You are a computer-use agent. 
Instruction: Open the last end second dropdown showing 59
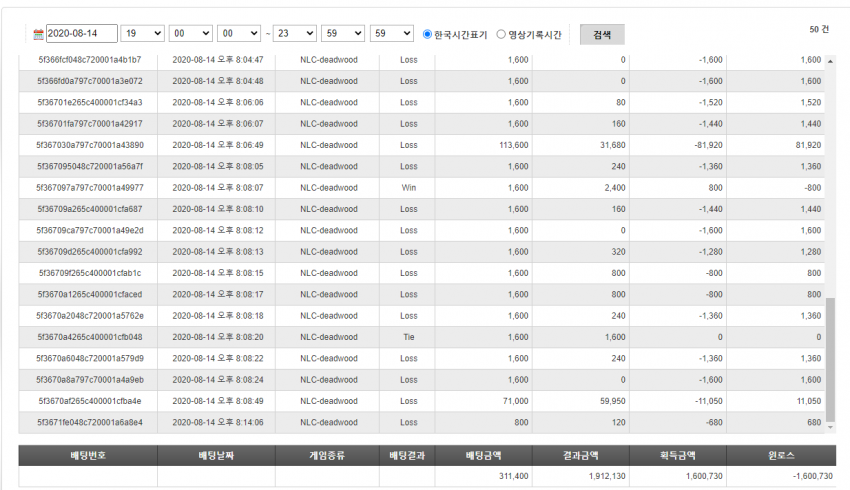coord(392,34)
